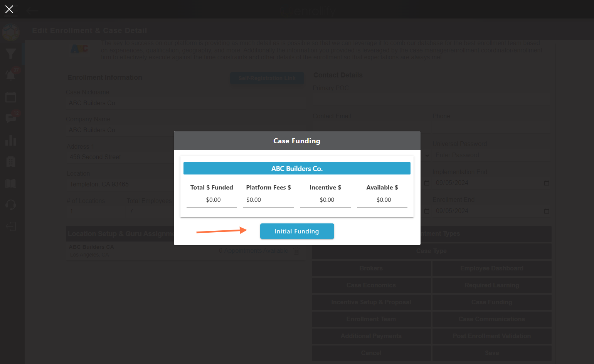Open the Employee Dashboard button
Image resolution: width=594 pixels, height=364 pixels.
click(x=492, y=268)
